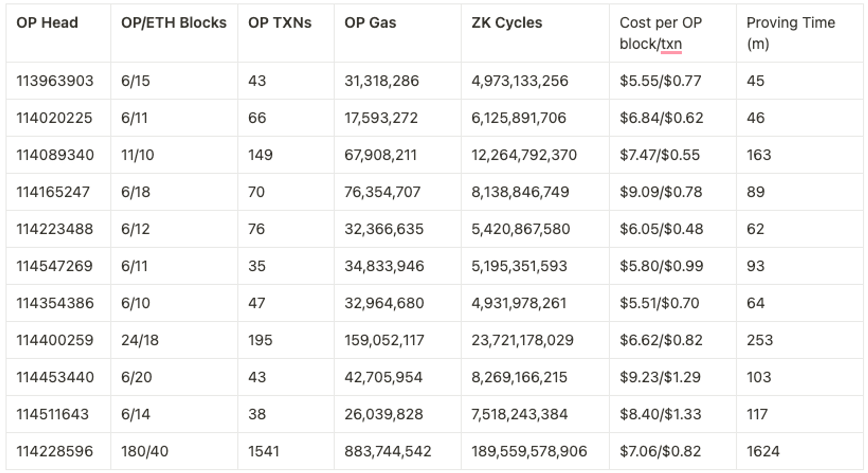This screenshot has width=868, height=473.
Task: Click the OP Gas value 67,908,211
Action: point(381,155)
